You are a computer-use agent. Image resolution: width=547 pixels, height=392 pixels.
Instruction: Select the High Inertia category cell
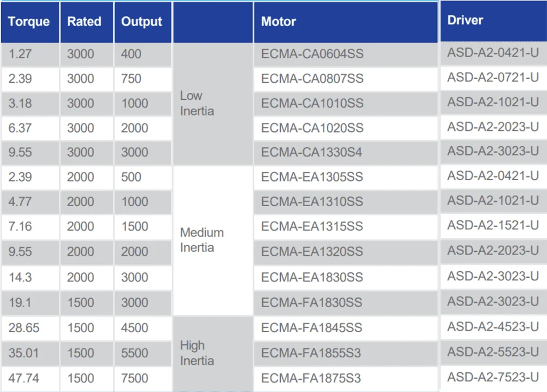click(x=213, y=354)
